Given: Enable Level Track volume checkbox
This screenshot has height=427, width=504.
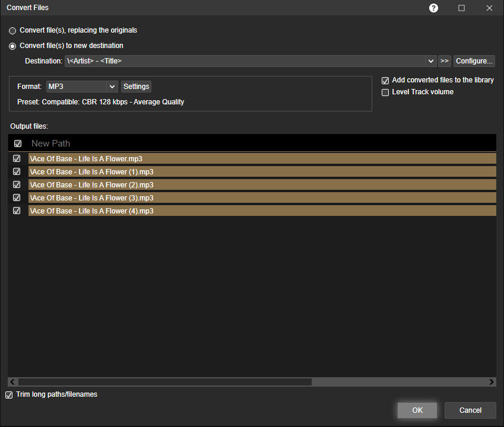Looking at the screenshot, I should pyautogui.click(x=385, y=93).
